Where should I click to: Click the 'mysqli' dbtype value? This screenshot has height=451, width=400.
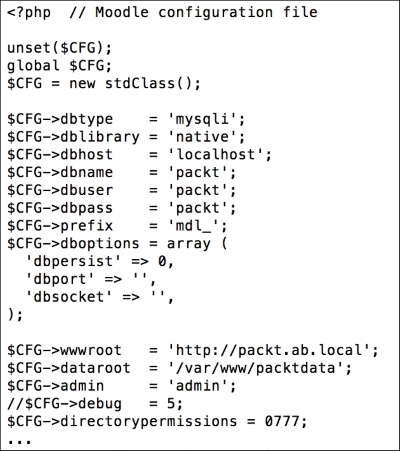[202, 119]
